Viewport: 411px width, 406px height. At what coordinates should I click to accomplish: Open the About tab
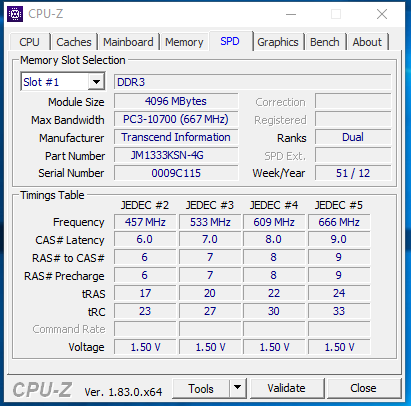click(367, 42)
